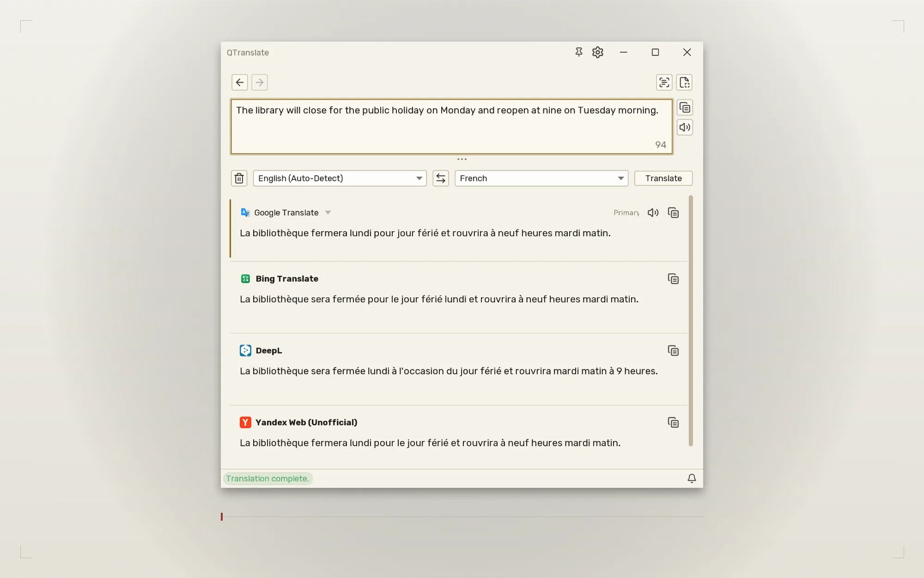Click the DeepL translated sentence
Viewport: 924px width, 578px height.
pos(449,371)
